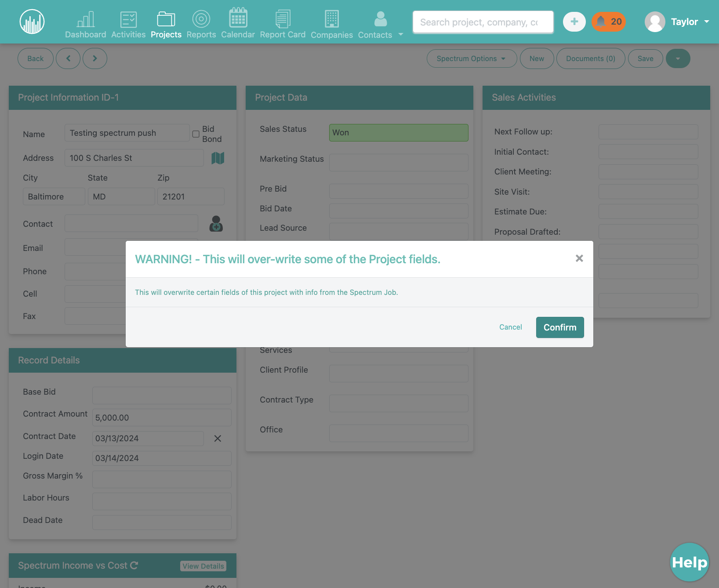719x588 pixels.
Task: Click the plus quick-add button
Action: [574, 22]
